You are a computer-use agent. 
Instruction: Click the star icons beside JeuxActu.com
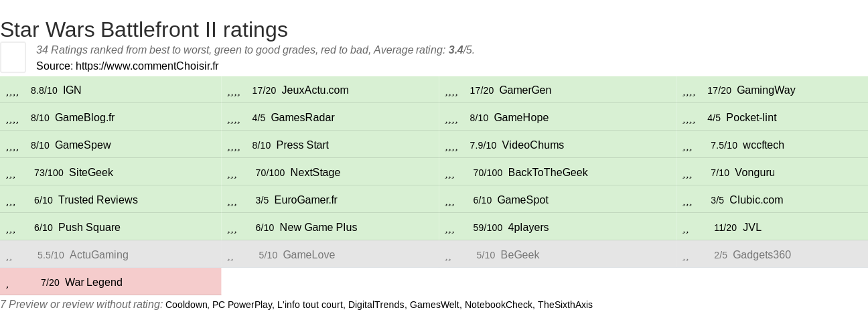(234, 92)
